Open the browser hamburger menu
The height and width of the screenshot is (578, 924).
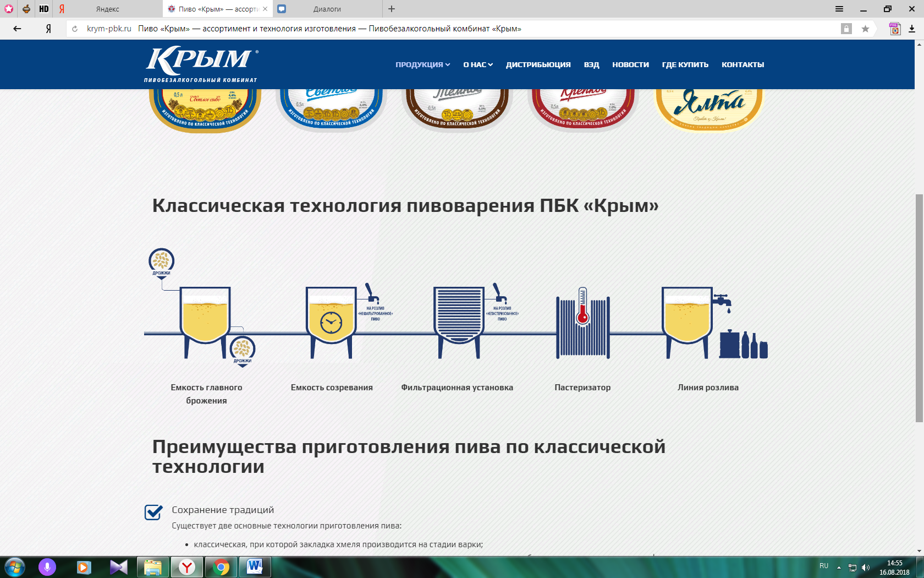pos(839,9)
